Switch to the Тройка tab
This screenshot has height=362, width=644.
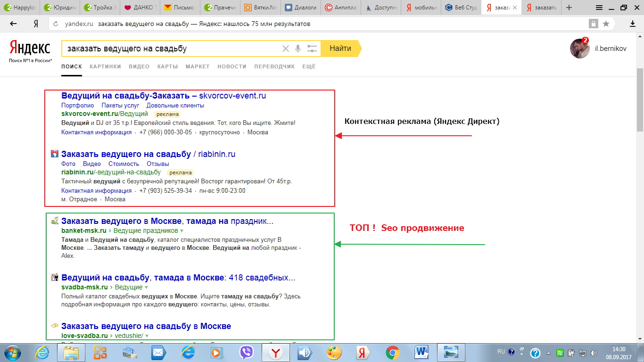[100, 8]
